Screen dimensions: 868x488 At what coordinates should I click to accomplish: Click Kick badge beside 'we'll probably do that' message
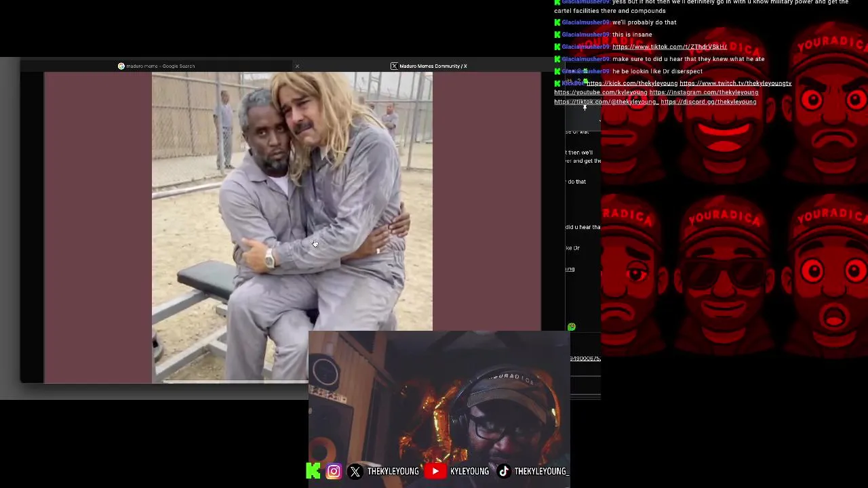pos(557,22)
